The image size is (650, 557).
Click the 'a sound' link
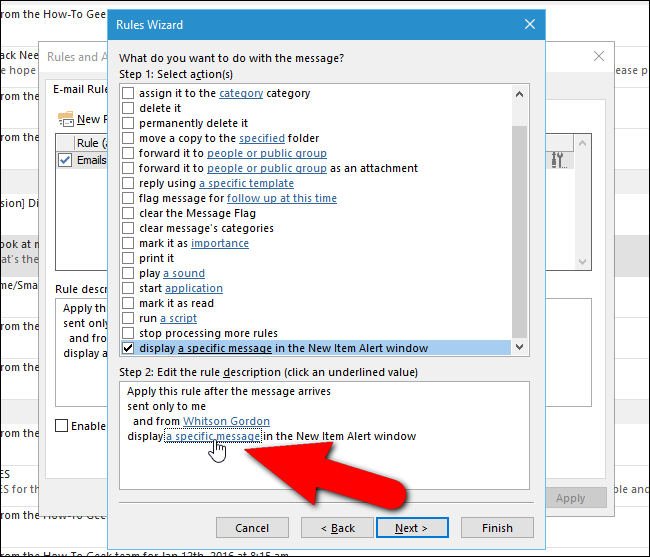184,274
